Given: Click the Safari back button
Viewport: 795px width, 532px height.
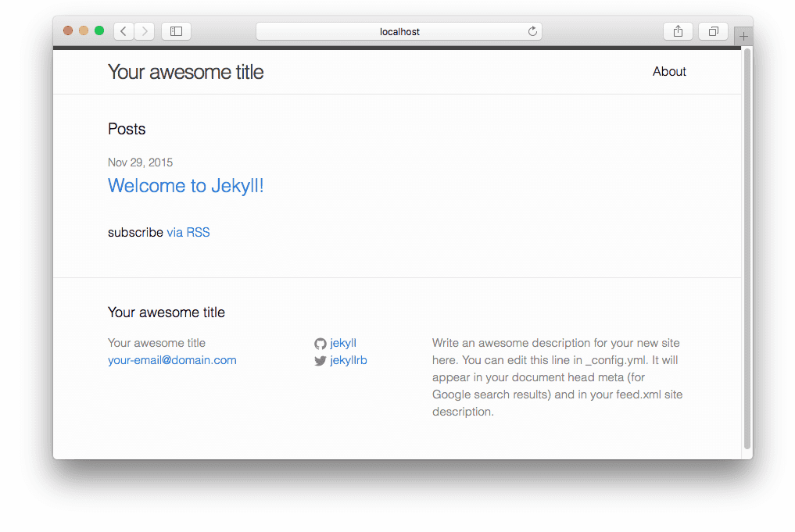Looking at the screenshot, I should point(124,31).
